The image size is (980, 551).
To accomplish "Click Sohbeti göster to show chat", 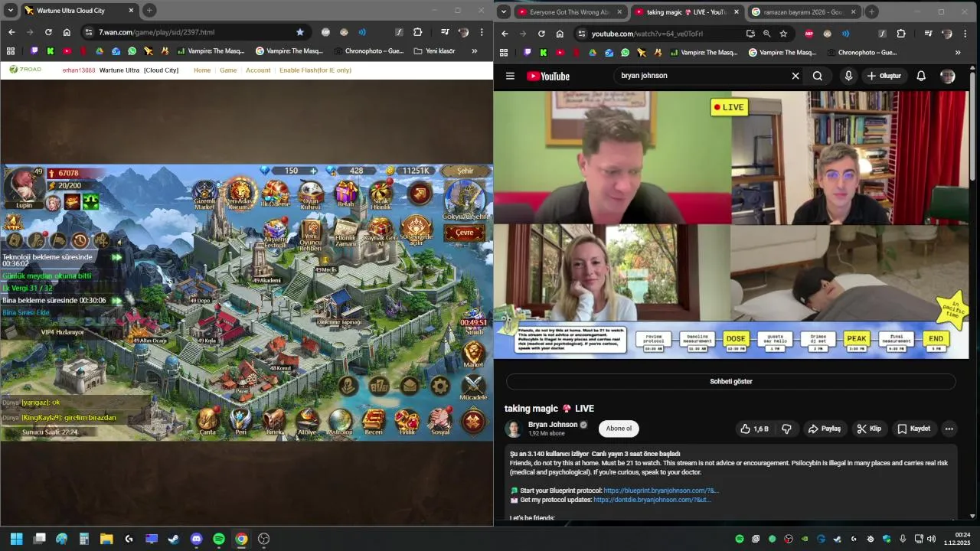I will (731, 381).
